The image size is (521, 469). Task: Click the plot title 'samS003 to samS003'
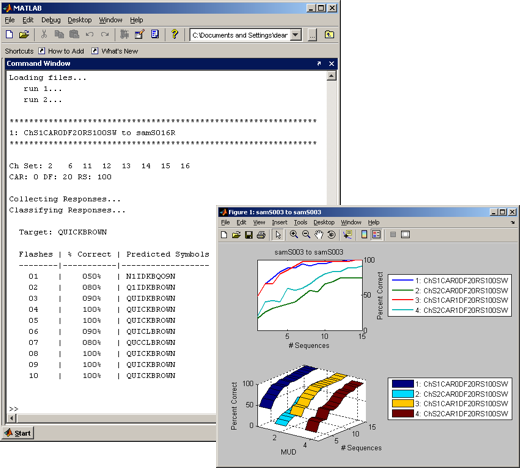click(309, 252)
